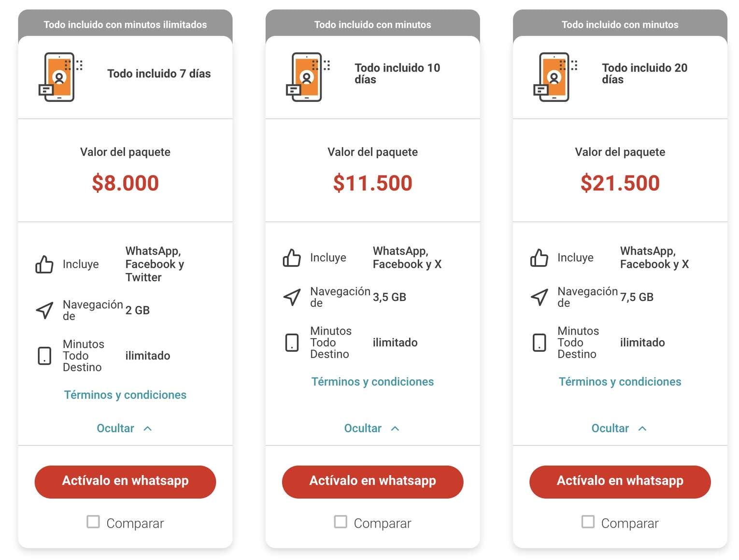
Task: Check Comparar for the $11.500 plan
Action: click(x=341, y=522)
